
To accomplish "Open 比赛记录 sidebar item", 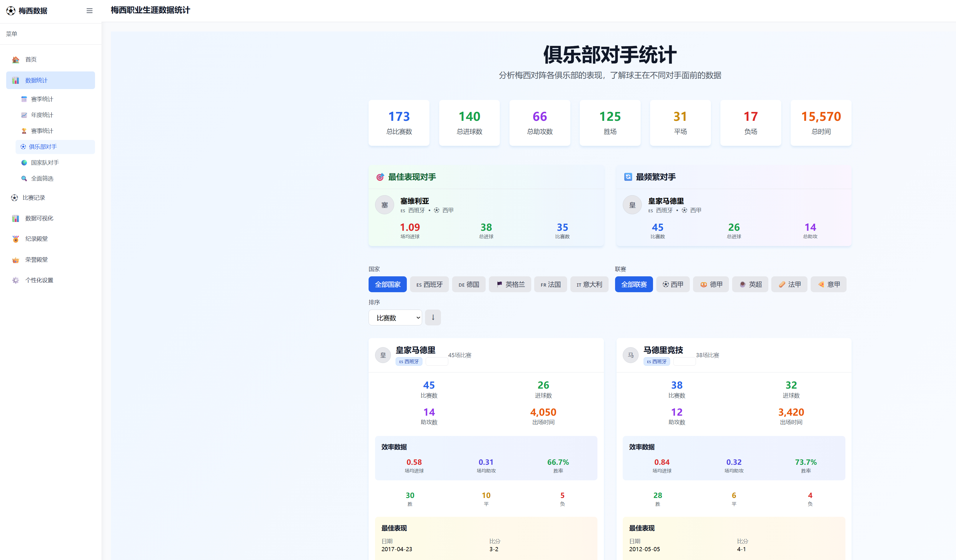I will (51, 198).
